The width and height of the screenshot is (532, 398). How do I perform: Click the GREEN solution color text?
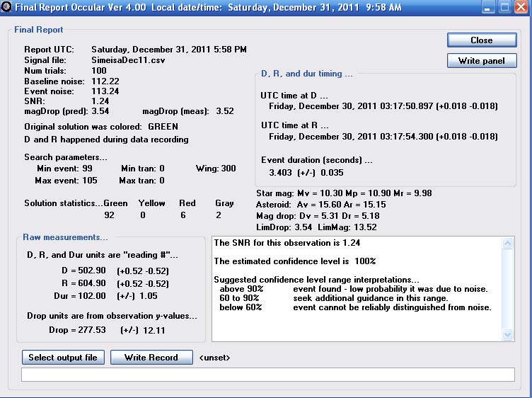[163, 127]
